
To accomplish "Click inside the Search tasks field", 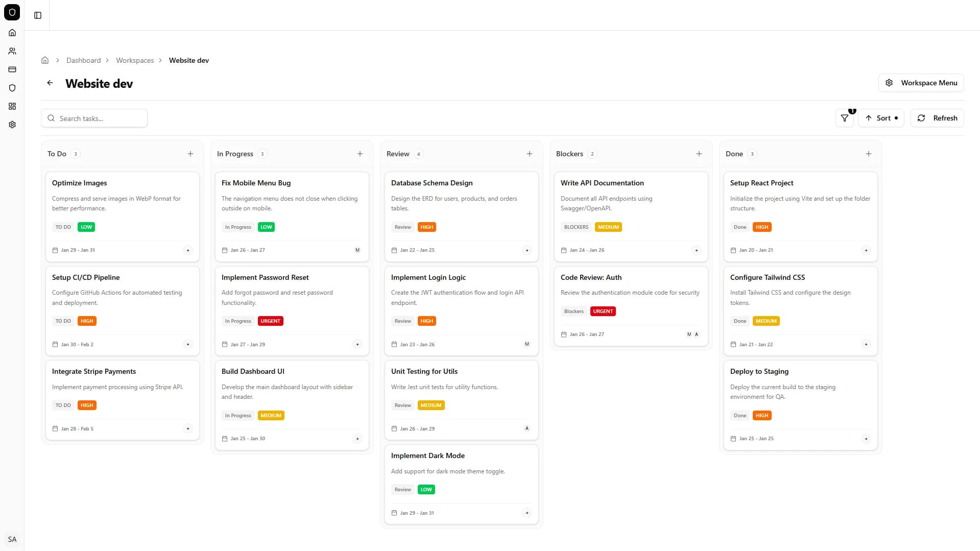I will [x=94, y=118].
